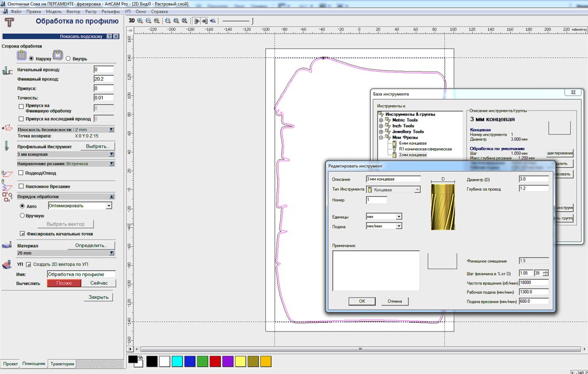
Task: Switch to the Траектории tab
Action: (62, 363)
